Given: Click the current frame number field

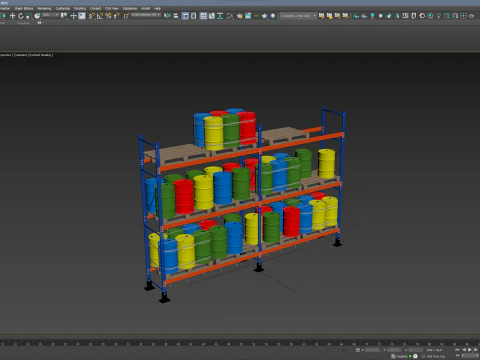Looking at the screenshot, I should 470,356.
